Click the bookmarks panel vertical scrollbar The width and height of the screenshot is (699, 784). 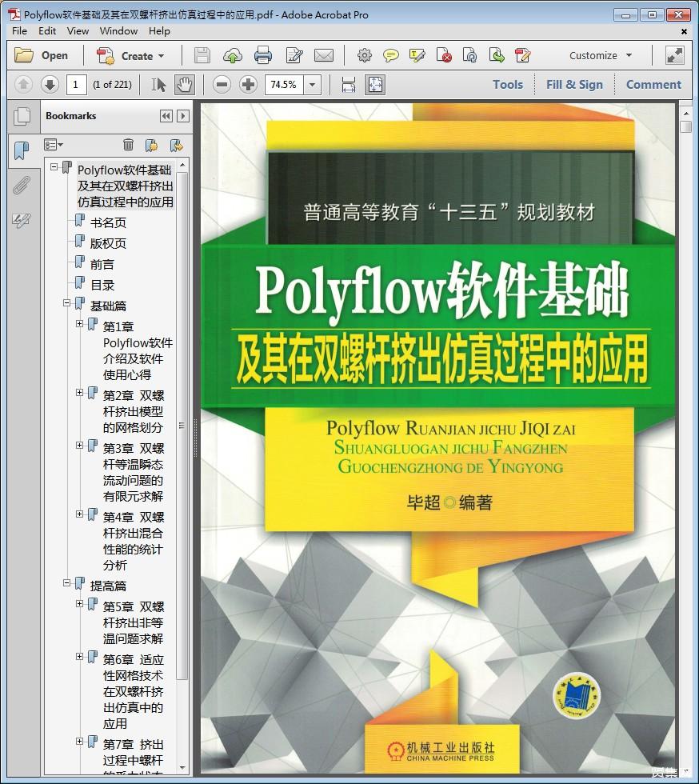coord(182,426)
